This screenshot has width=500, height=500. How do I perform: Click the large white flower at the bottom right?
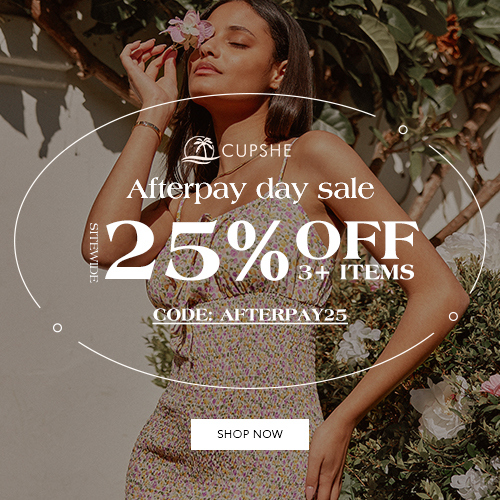(439, 408)
